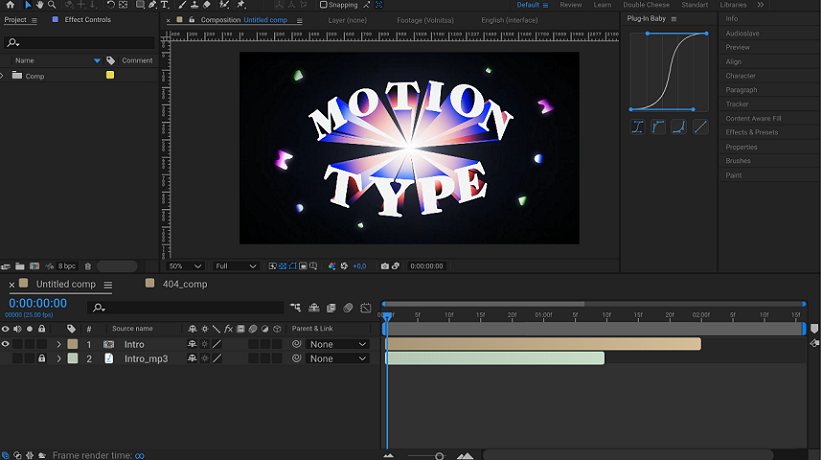Pick the Type tool (T icon)
This screenshot has width=822, height=460.
point(165,5)
